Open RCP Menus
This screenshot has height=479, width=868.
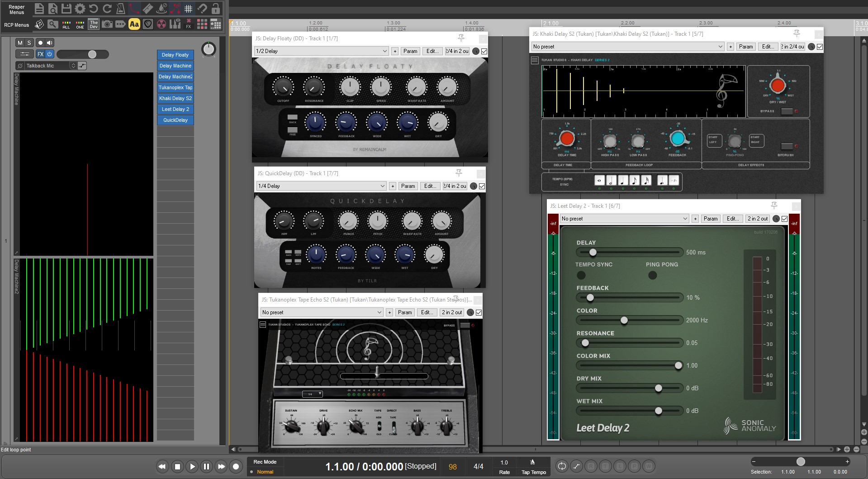(16, 25)
